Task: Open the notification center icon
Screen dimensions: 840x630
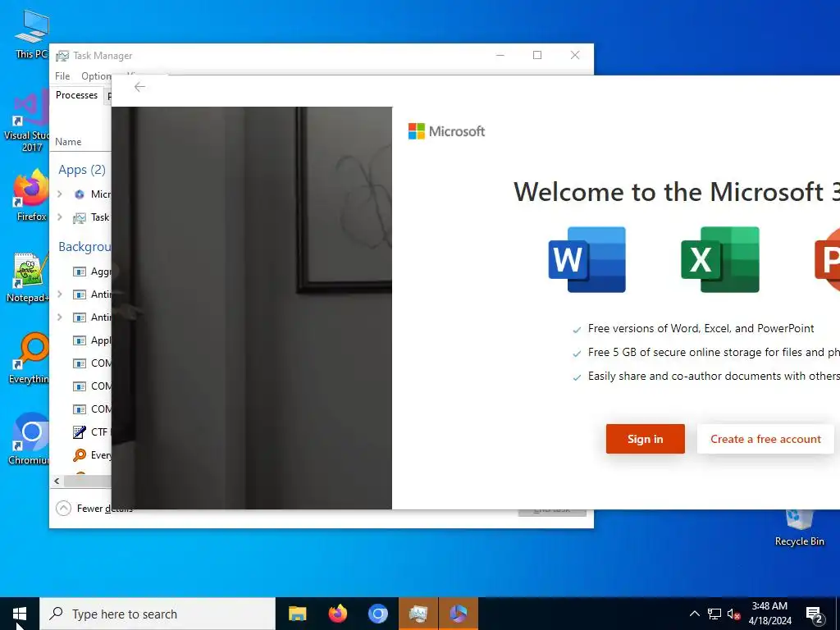Action: point(815,614)
